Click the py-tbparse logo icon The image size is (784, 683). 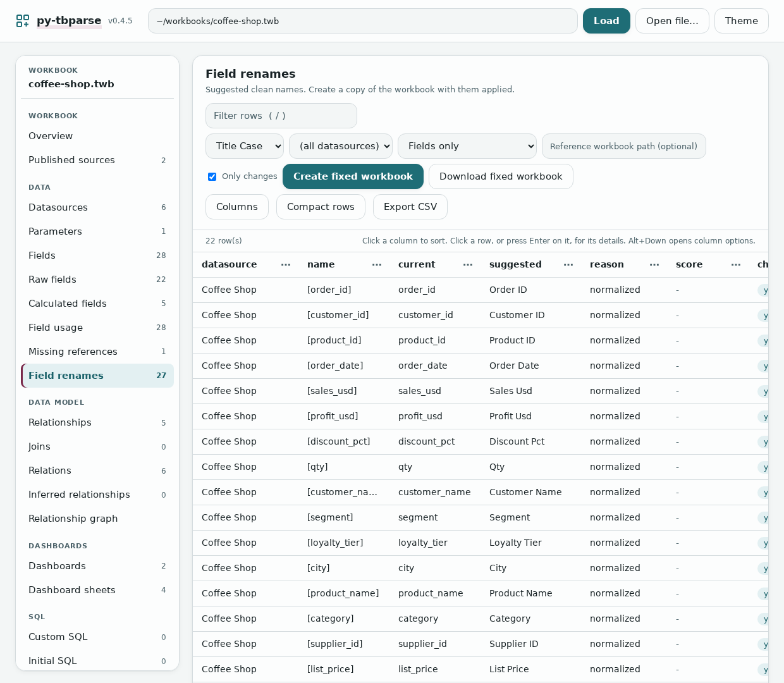[23, 21]
